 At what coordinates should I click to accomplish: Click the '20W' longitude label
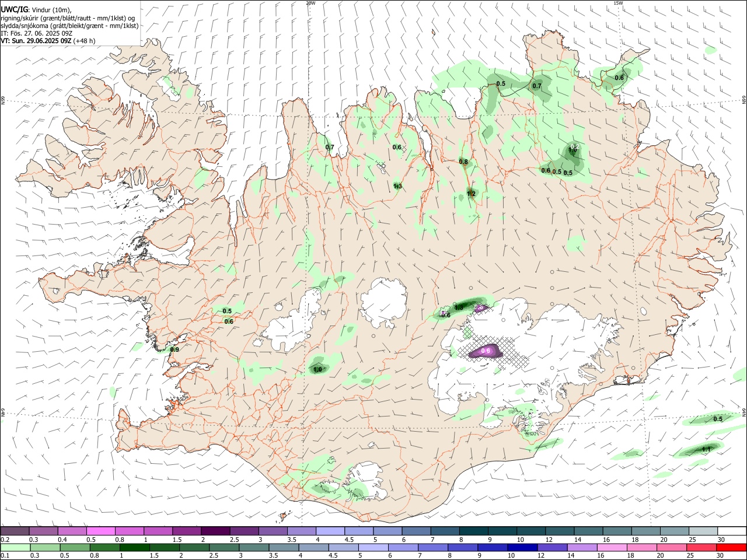coord(310,3)
